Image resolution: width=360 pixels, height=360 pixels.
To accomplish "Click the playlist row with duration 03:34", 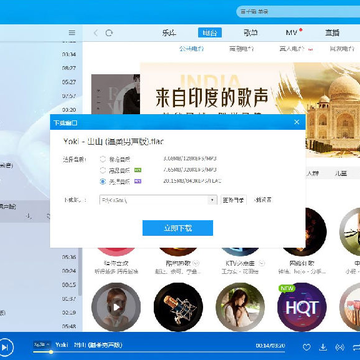I will click(x=41, y=54).
